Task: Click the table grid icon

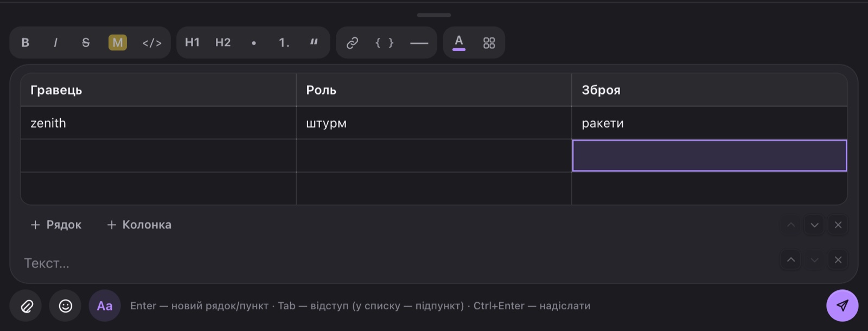Action: [x=489, y=42]
